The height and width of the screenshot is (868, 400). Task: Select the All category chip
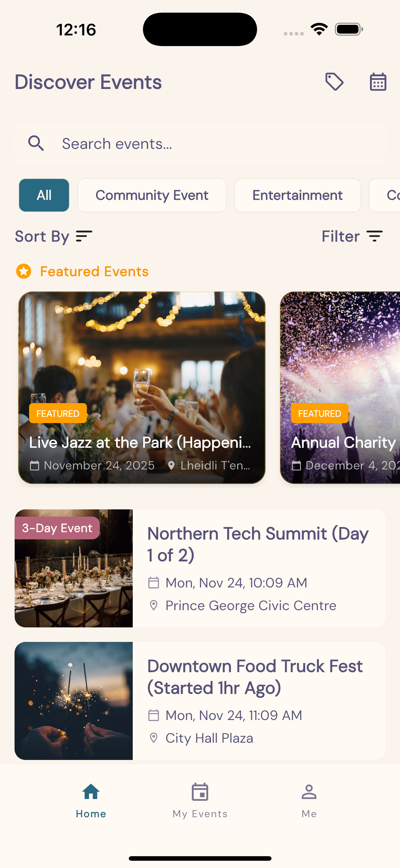(x=44, y=195)
